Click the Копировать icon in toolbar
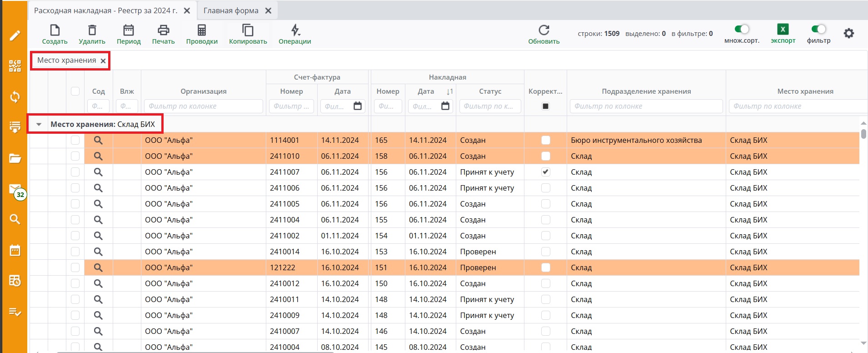 coord(248,30)
